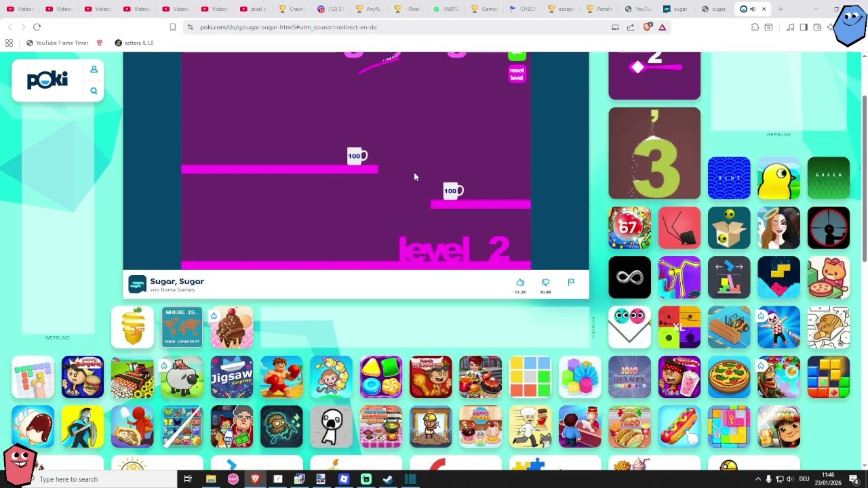Open the ice cream cone game thumbnail
This screenshot has width=868, height=488.
point(232,327)
